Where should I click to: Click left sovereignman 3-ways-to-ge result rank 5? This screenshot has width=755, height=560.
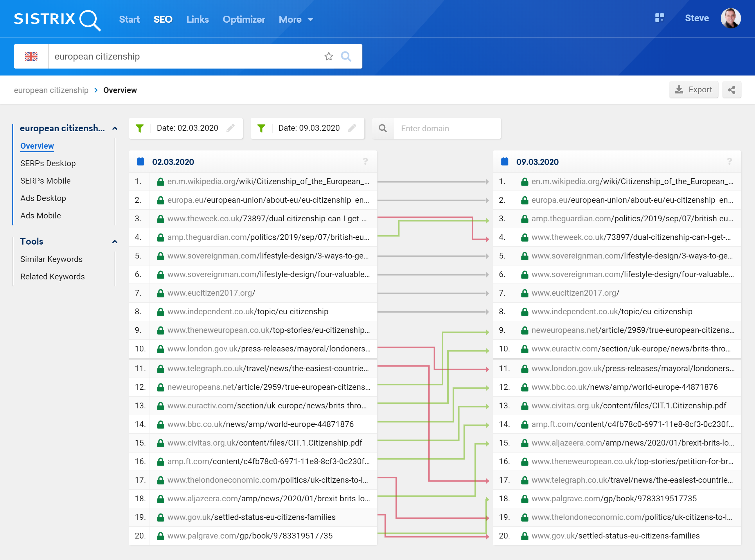click(x=268, y=256)
